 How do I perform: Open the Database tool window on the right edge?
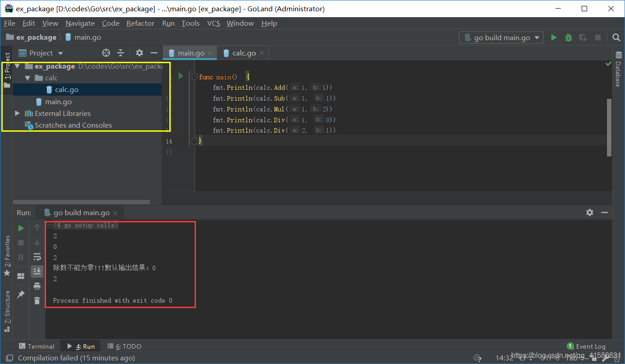click(618, 69)
